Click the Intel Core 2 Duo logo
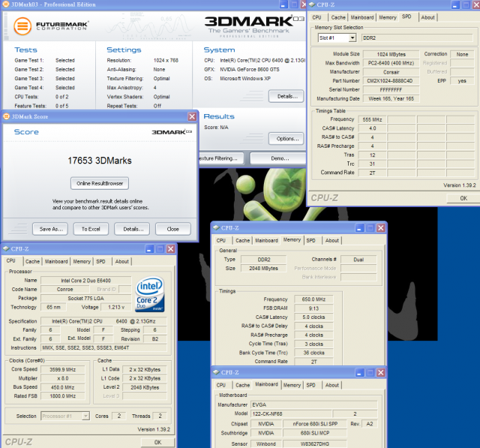This screenshot has width=480, height=448. click(x=150, y=294)
